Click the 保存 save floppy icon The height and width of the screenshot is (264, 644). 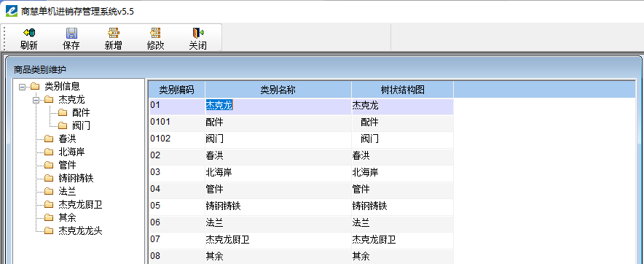[x=71, y=33]
